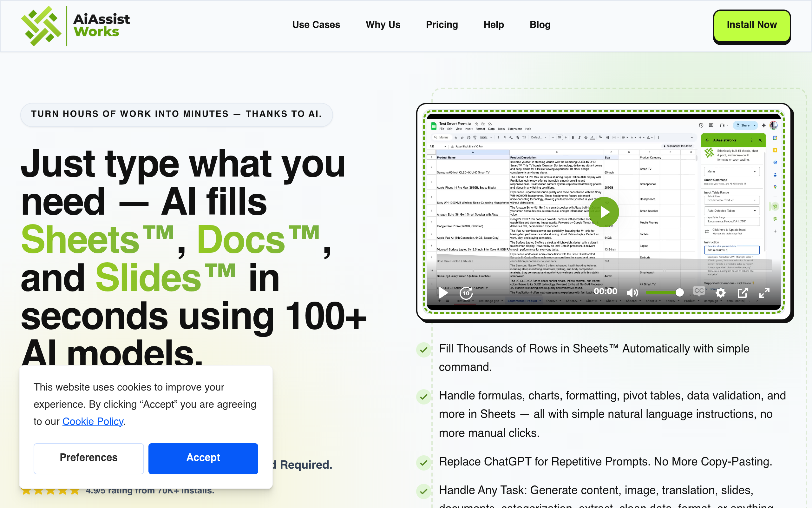Click the small play icon in video controls

click(x=443, y=293)
